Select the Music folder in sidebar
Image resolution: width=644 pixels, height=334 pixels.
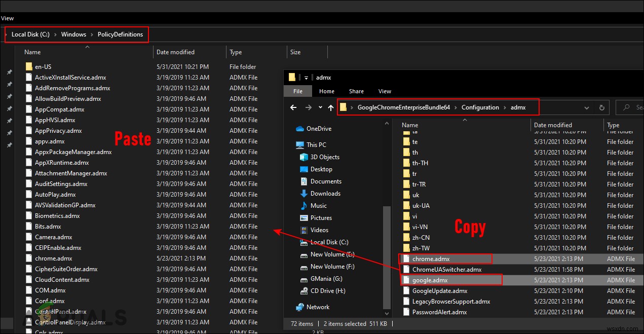tap(318, 206)
